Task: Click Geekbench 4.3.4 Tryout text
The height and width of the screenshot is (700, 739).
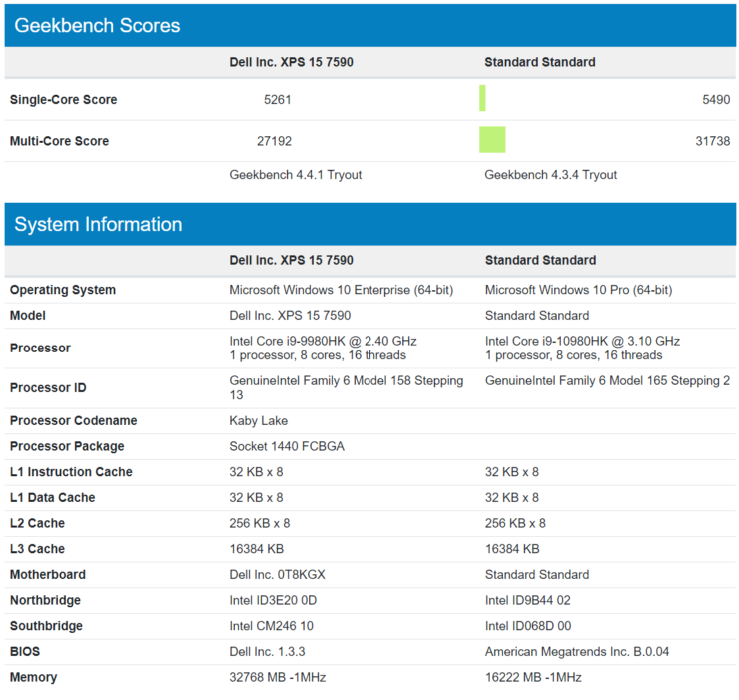Action: (550, 175)
